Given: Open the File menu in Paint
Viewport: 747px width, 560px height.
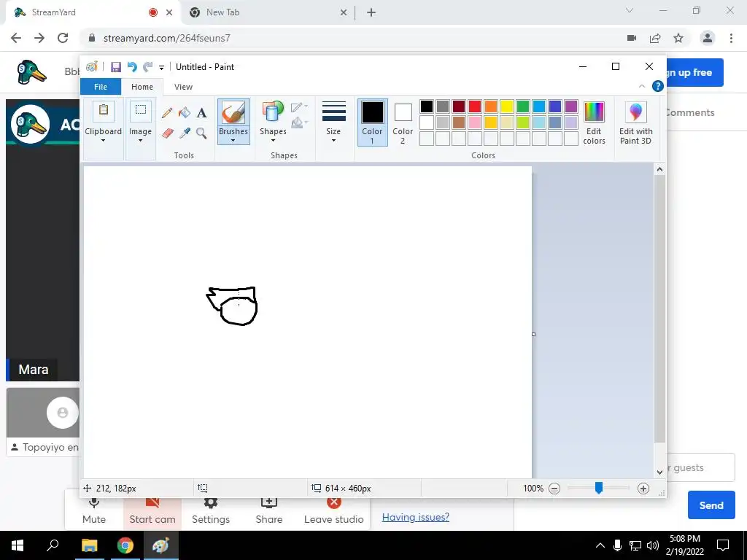Looking at the screenshot, I should tap(101, 87).
